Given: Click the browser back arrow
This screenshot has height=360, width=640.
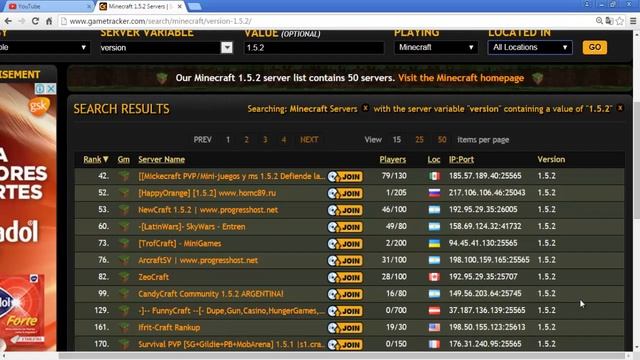Looking at the screenshot, I should [8, 21].
